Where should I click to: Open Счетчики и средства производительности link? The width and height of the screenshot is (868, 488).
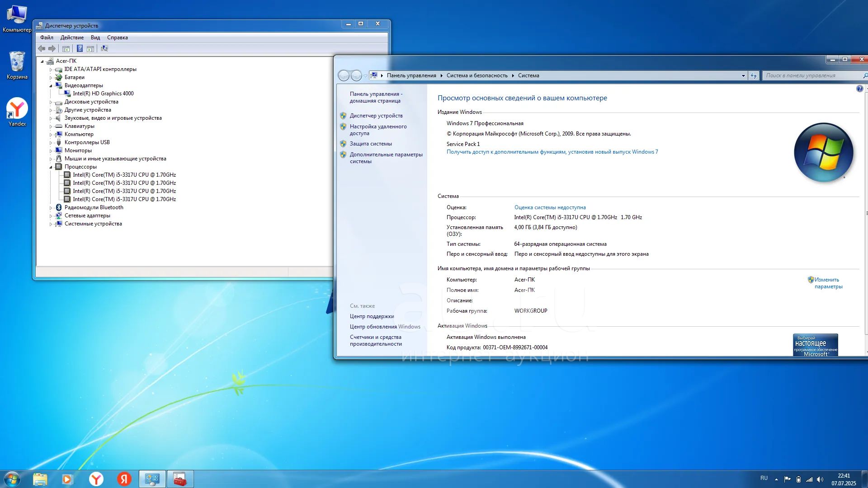click(376, 340)
